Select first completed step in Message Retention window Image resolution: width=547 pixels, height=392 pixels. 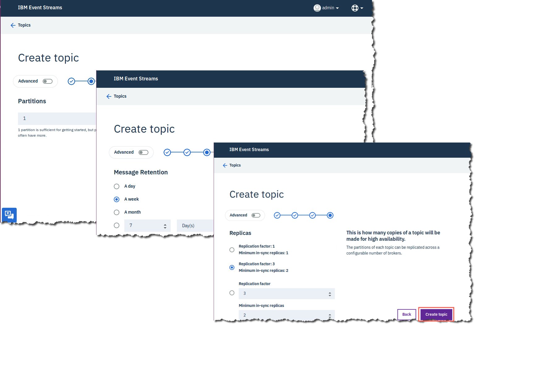(167, 152)
